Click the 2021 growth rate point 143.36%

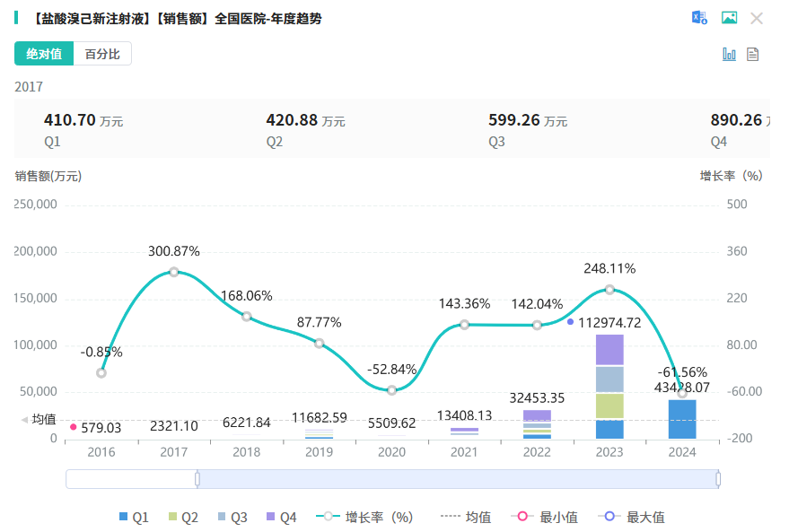464,325
